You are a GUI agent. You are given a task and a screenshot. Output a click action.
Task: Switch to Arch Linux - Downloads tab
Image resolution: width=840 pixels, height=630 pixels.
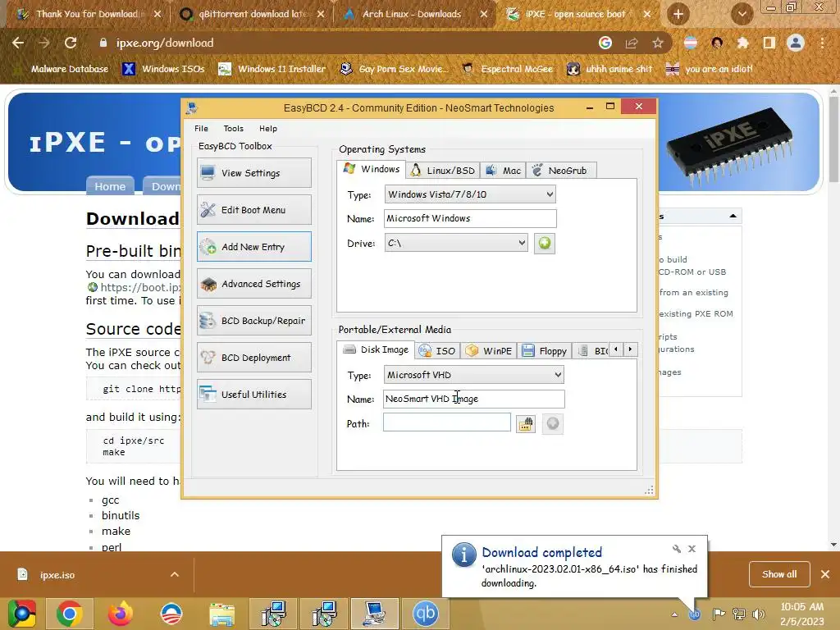(412, 14)
